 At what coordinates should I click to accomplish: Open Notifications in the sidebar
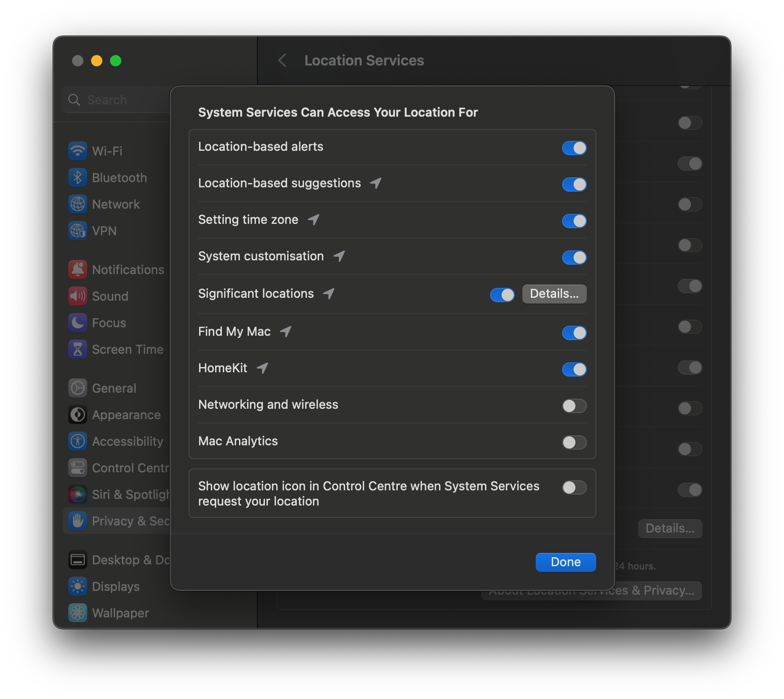(116, 269)
